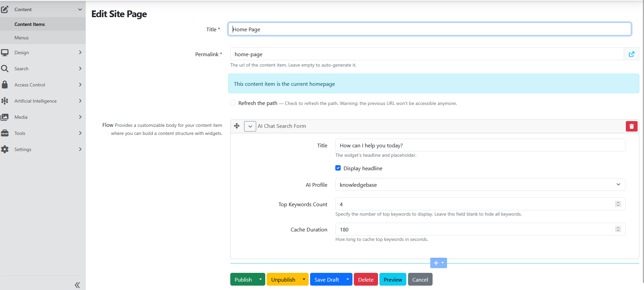Open the Artificial Intelligence menu label
The height and width of the screenshot is (290, 644).
click(35, 101)
